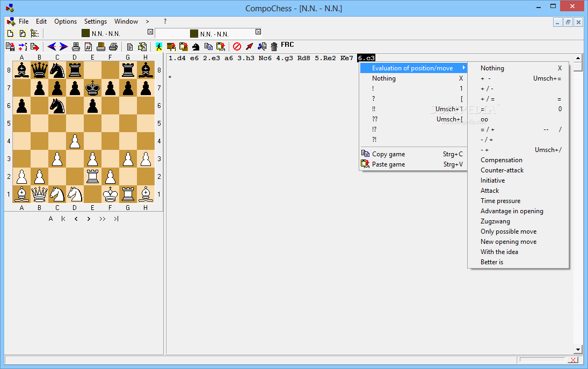Image resolution: width=588 pixels, height=369 pixels.
Task: Click the plain text document icon
Action: click(130, 47)
